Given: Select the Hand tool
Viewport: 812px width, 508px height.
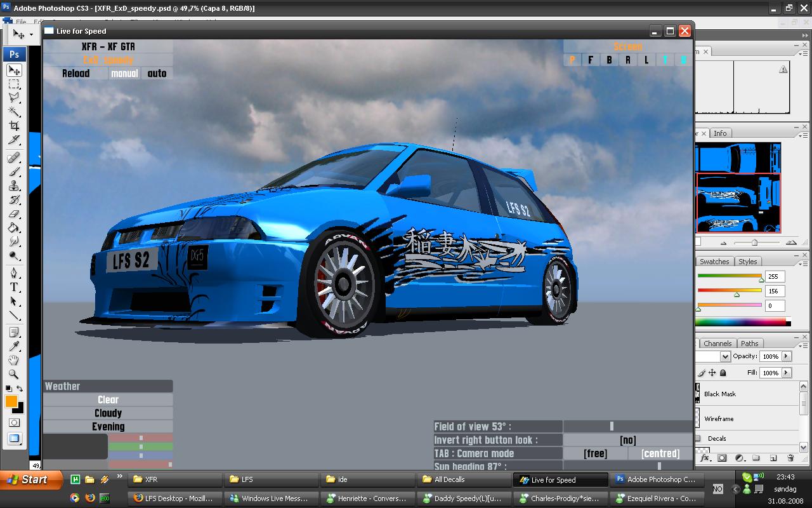Looking at the screenshot, I should click(x=14, y=361).
